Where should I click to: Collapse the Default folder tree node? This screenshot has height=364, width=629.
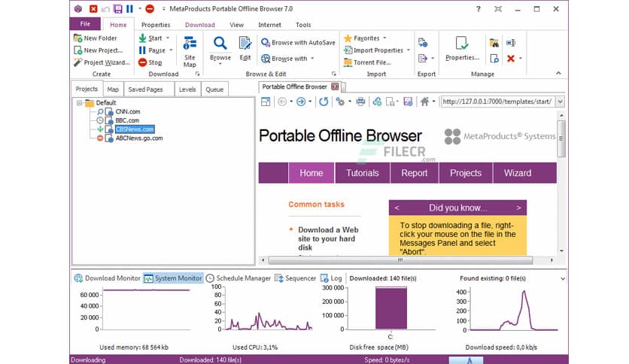(80, 103)
